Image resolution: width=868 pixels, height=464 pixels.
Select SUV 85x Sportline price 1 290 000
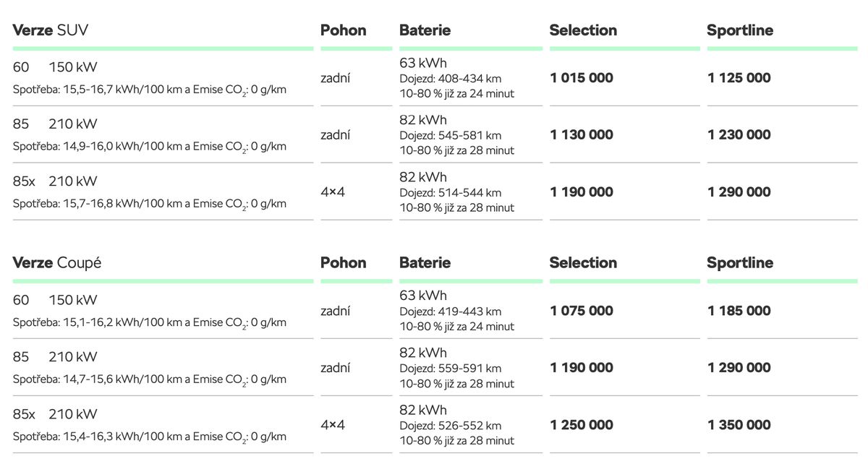pyautogui.click(x=739, y=192)
